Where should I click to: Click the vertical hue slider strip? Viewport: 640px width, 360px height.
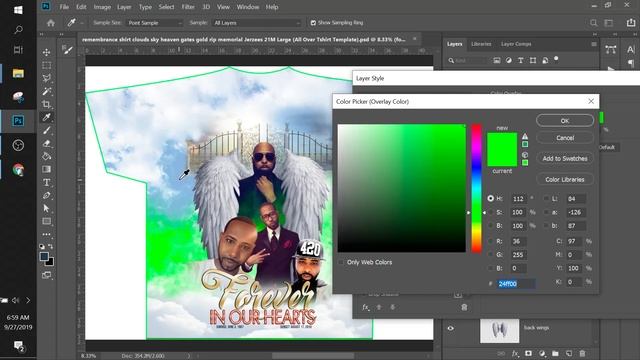pos(476,188)
